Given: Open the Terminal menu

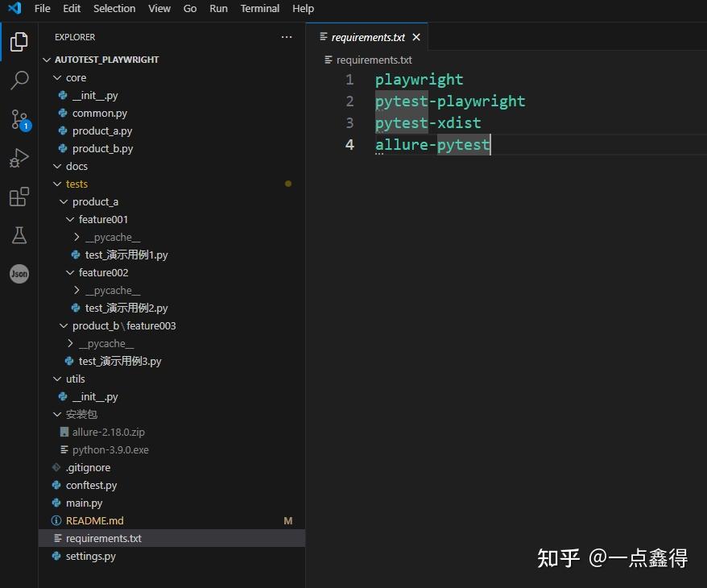Looking at the screenshot, I should point(260,9).
